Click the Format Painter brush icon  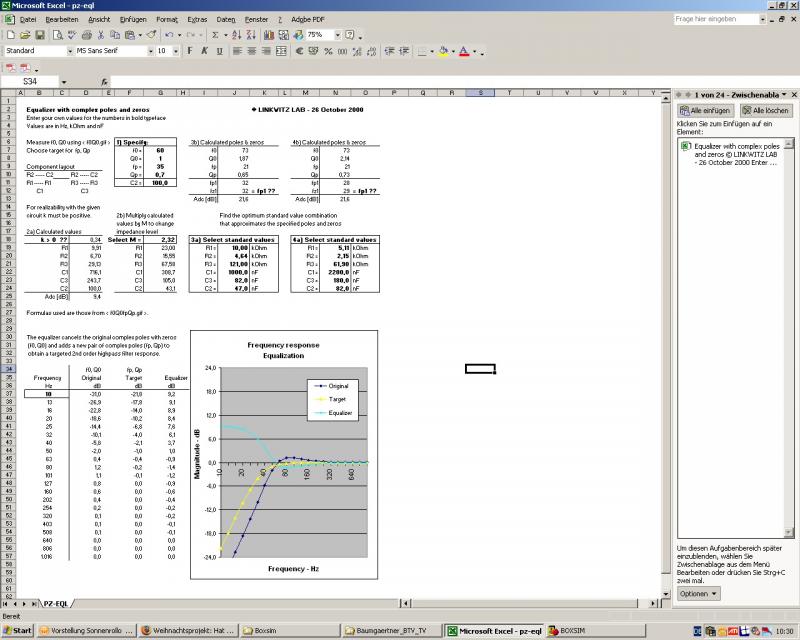coord(152,35)
